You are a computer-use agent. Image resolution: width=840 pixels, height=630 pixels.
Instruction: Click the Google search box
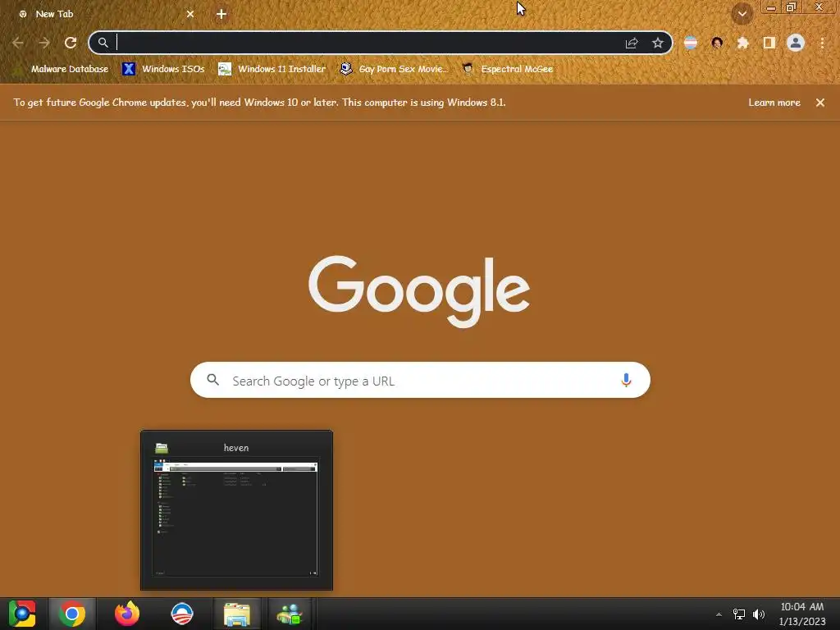(x=420, y=381)
